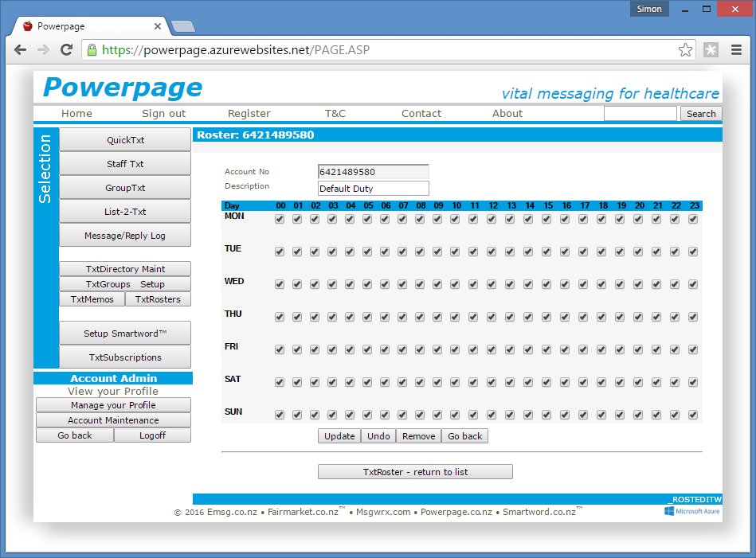Toggle FRI hour 10 checkbox
Image resolution: width=756 pixels, height=558 pixels.
455,349
